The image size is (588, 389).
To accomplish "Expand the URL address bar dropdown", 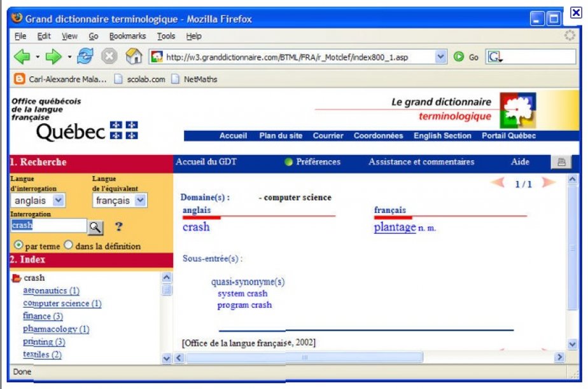I will (x=440, y=57).
